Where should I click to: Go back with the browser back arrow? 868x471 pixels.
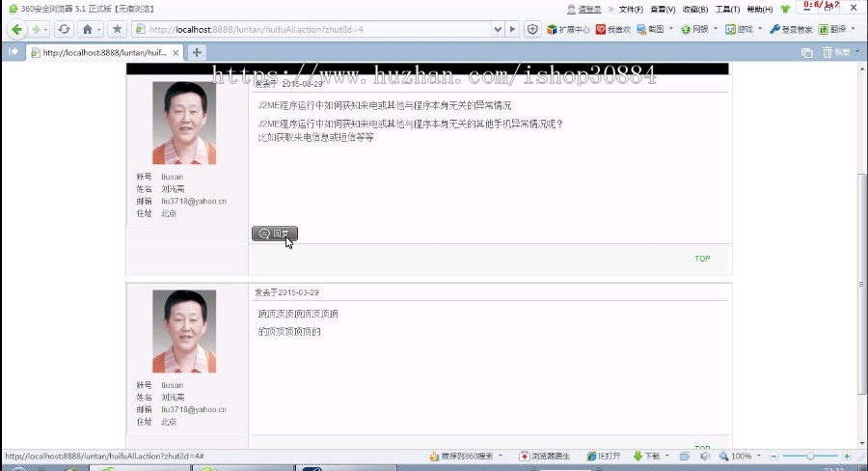point(16,29)
